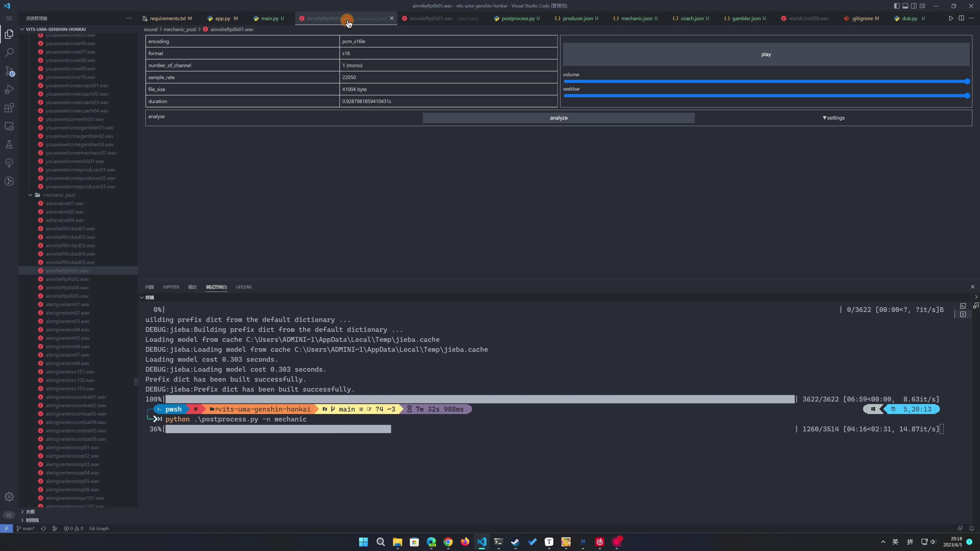Open the hamburger application menu
The height and width of the screenshot is (551, 980).
point(9,18)
